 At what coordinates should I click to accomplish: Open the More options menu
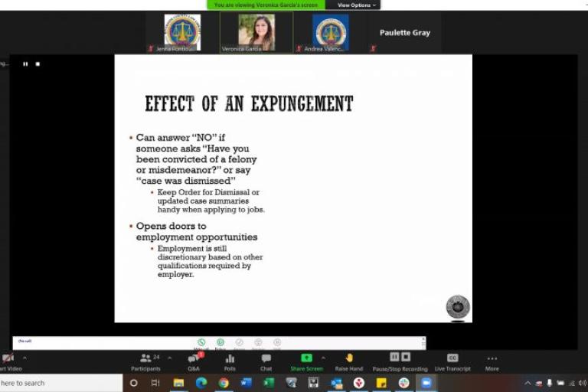[492, 361]
